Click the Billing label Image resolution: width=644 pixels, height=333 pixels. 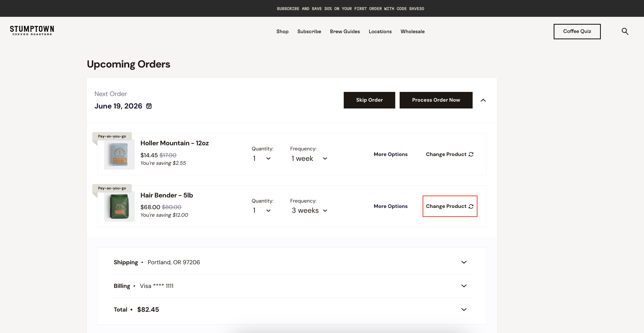click(x=122, y=286)
